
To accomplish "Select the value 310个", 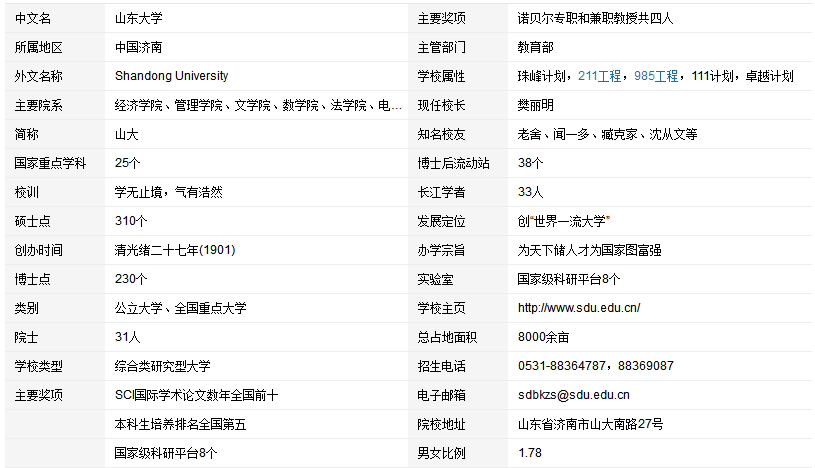I will coord(131,221).
